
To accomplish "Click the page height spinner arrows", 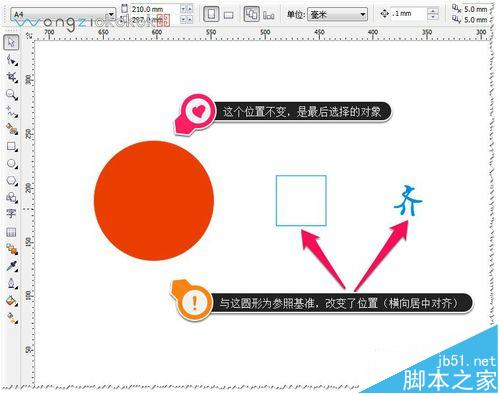I will (187, 20).
